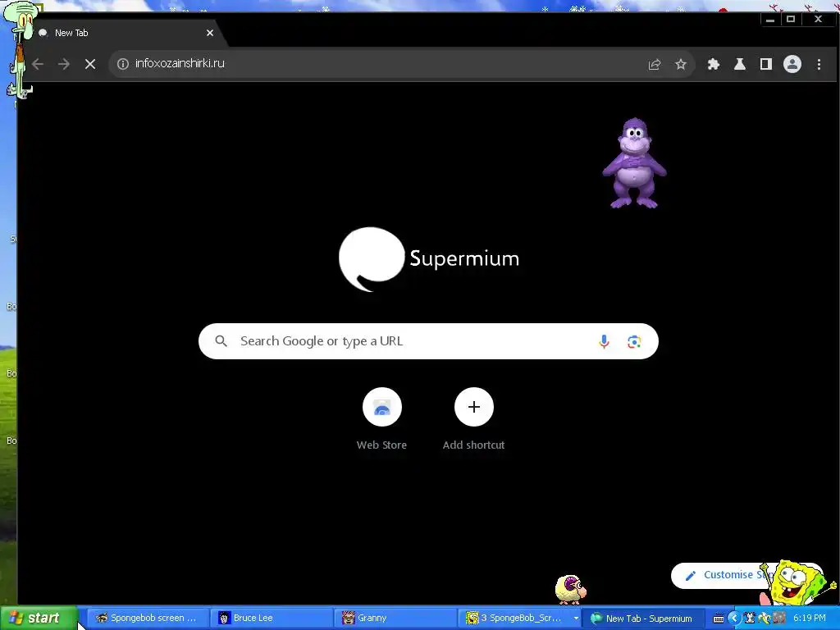Share this page icon
840x630 pixels.
(x=655, y=64)
